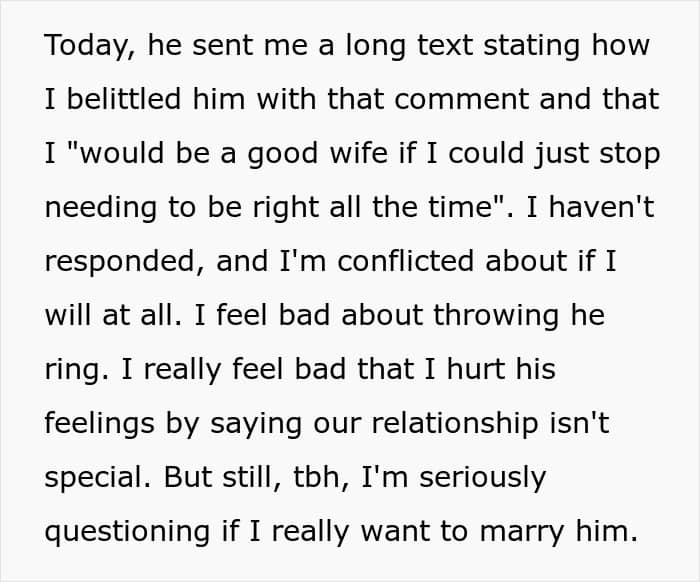Click the word "ring."
The image size is (700, 582).
(77, 370)
